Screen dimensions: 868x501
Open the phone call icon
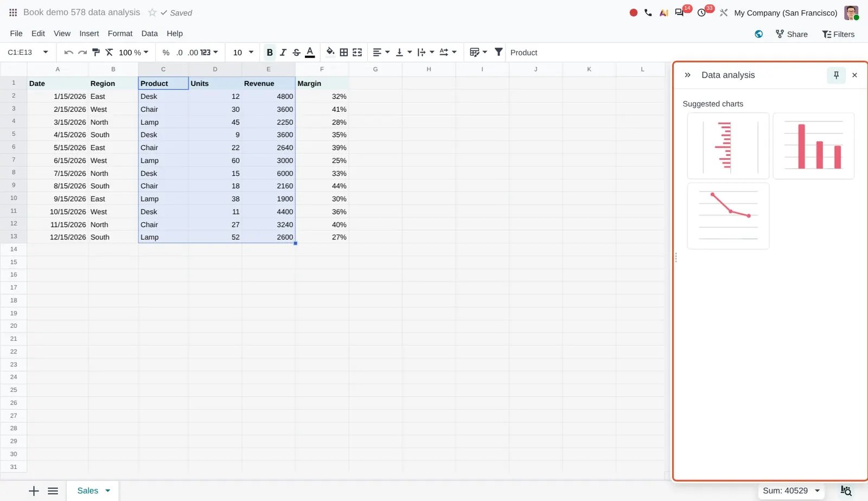point(648,12)
